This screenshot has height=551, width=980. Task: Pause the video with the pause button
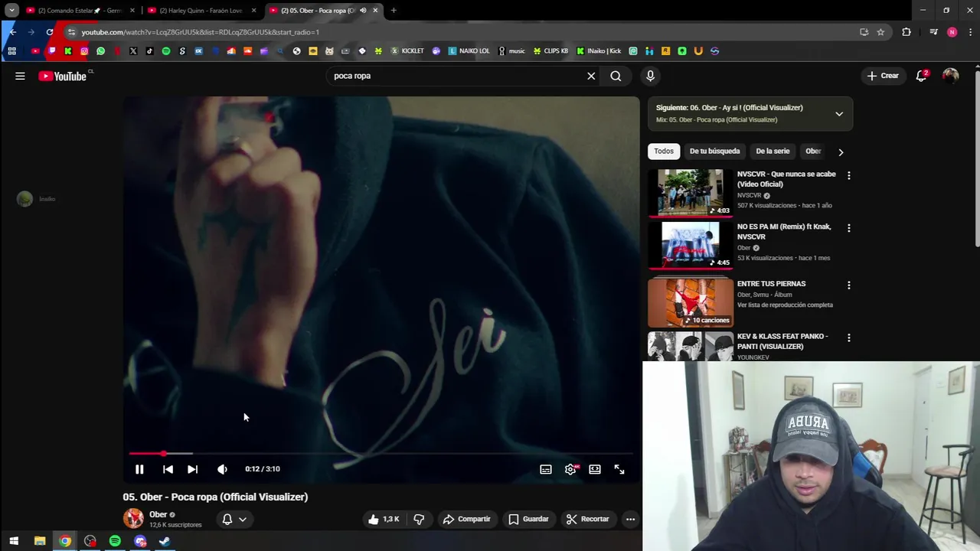(x=139, y=469)
